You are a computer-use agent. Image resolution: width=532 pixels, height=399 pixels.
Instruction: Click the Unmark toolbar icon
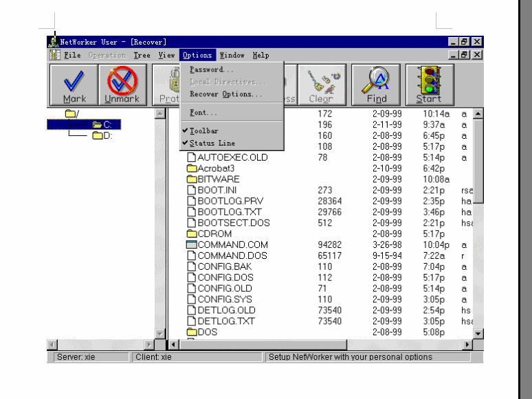pyautogui.click(x=122, y=85)
